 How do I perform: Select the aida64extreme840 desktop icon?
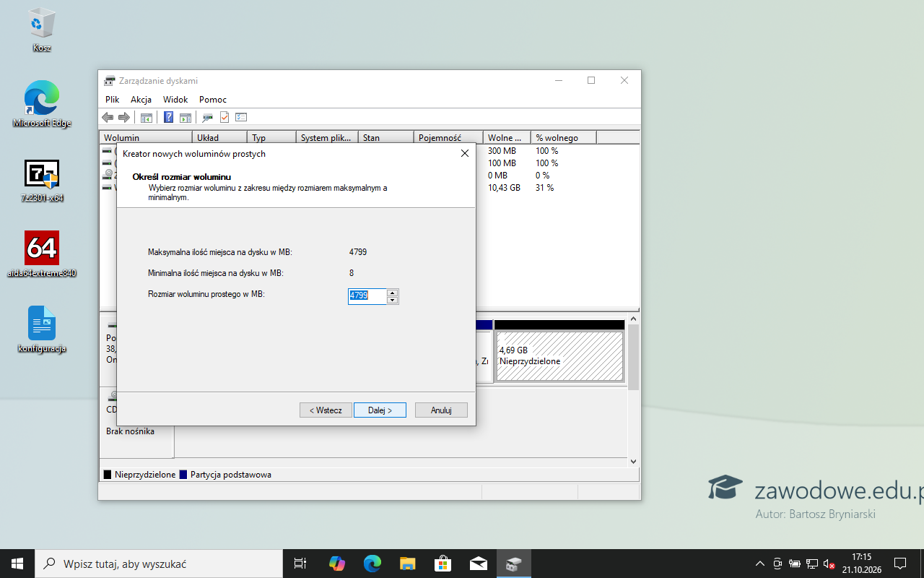(x=42, y=254)
